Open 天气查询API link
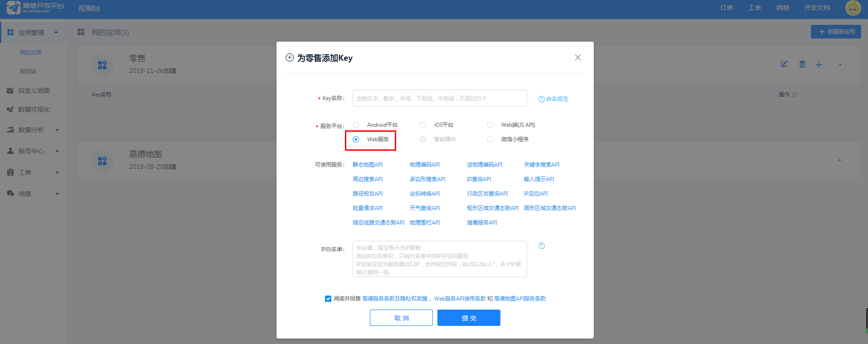 425,208
